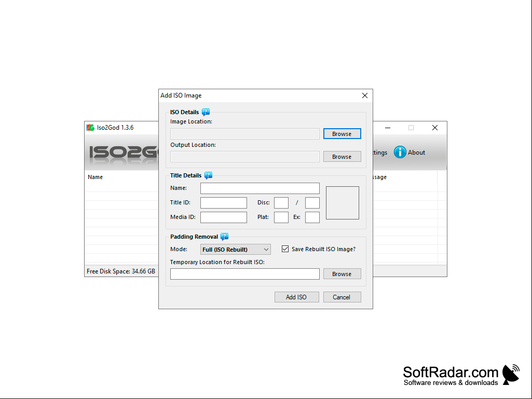Viewport: 532px width, 399px height.
Task: Browse for the Output Location
Action: click(342, 156)
